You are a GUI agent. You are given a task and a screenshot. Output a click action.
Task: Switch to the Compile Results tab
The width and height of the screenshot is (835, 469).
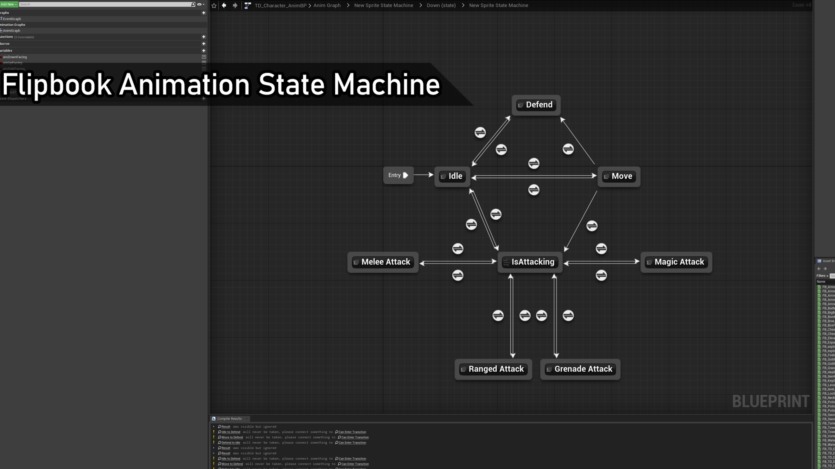coord(230,419)
